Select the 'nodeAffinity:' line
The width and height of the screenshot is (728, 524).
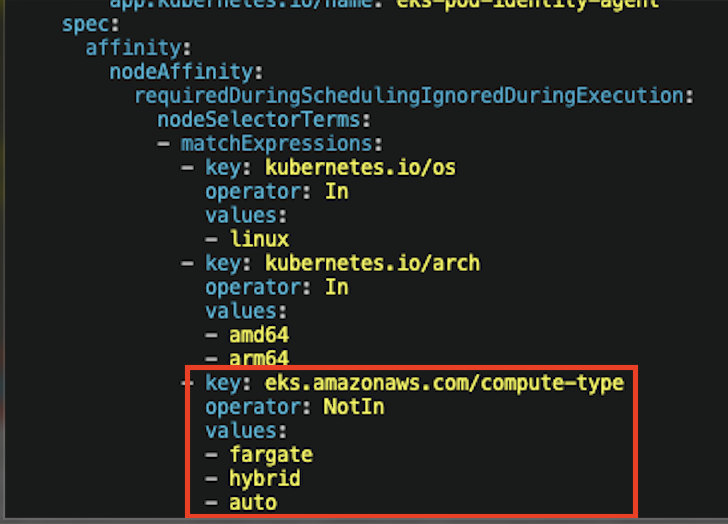[186, 72]
